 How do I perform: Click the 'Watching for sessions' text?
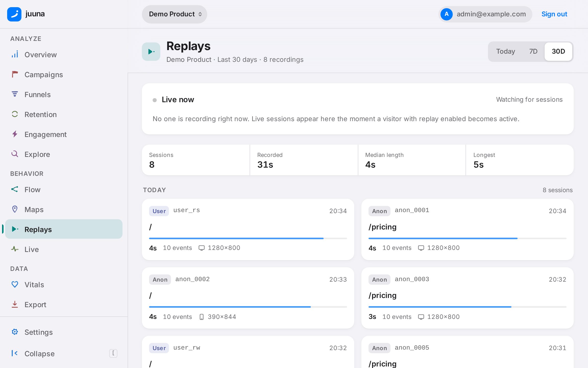point(529,99)
